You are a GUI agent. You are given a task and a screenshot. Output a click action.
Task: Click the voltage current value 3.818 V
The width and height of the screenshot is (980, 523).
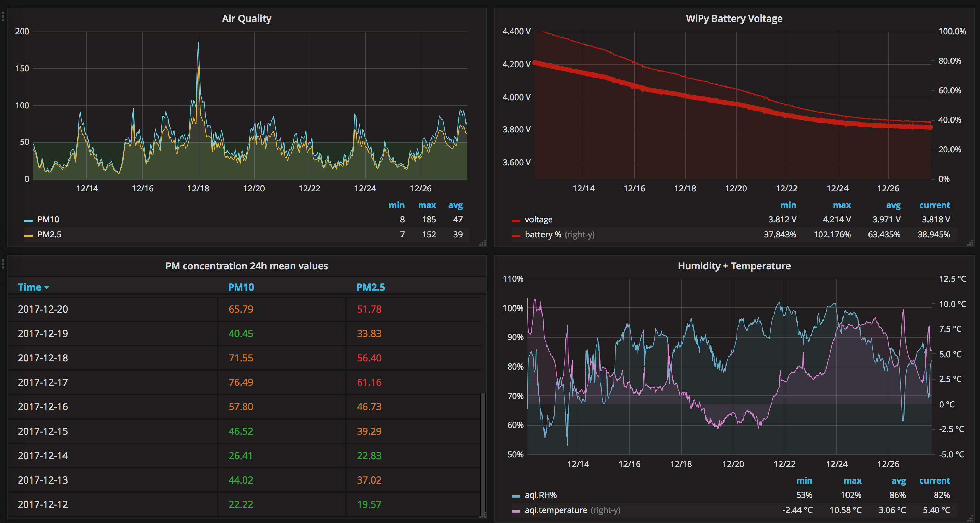(936, 220)
